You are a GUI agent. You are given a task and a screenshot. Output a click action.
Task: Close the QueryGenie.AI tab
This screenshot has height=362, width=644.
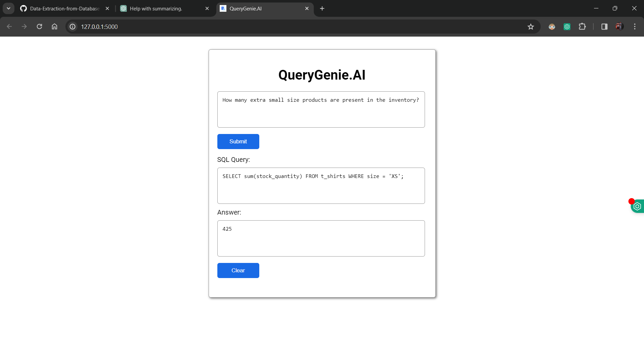[307, 8]
